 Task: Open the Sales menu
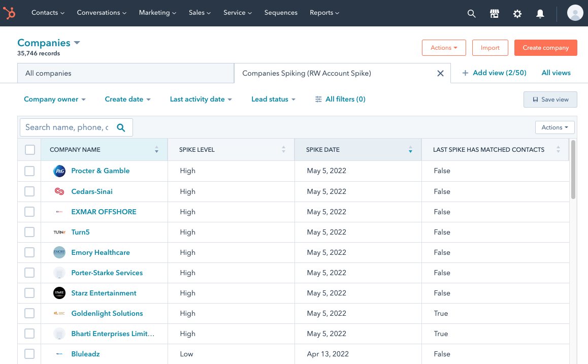pos(200,13)
